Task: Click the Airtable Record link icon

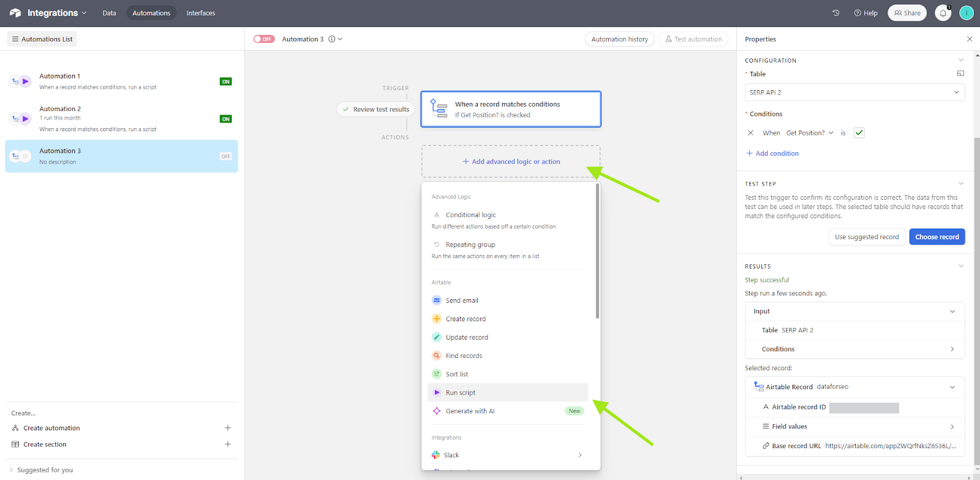Action: tap(759, 387)
